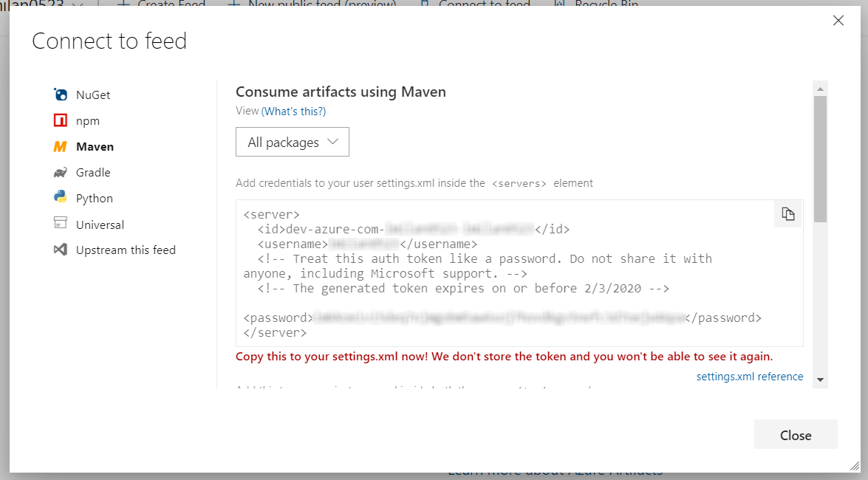This screenshot has height=480, width=868.
Task: Select the Maven tab label
Action: pyautogui.click(x=95, y=147)
